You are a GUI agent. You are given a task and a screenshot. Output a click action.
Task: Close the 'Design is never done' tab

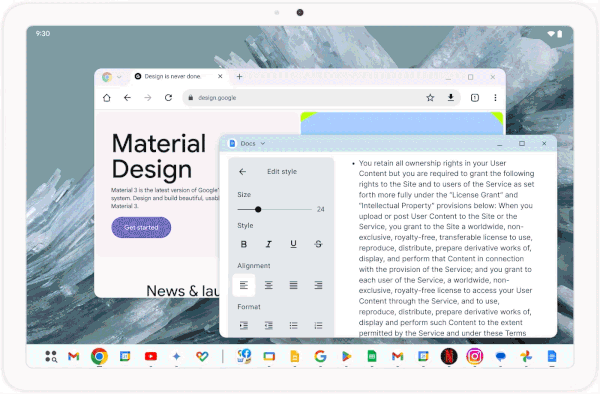(x=220, y=77)
